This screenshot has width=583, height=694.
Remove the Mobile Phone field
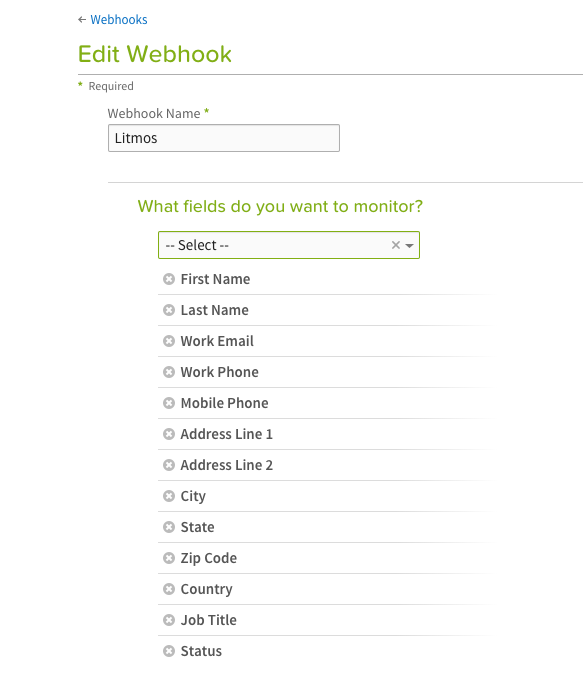point(169,403)
